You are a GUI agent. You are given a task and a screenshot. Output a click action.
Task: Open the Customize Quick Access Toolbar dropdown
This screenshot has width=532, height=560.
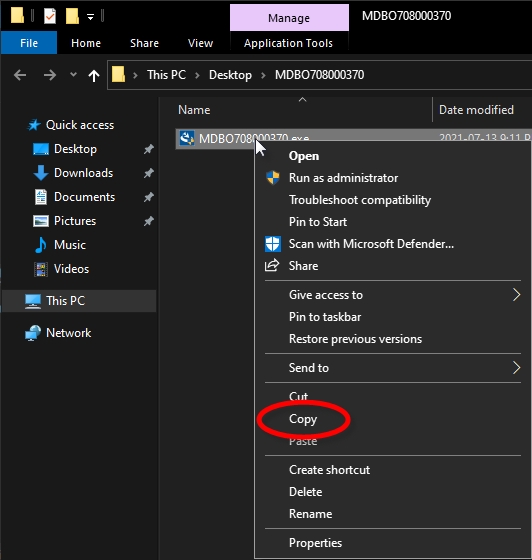click(90, 17)
